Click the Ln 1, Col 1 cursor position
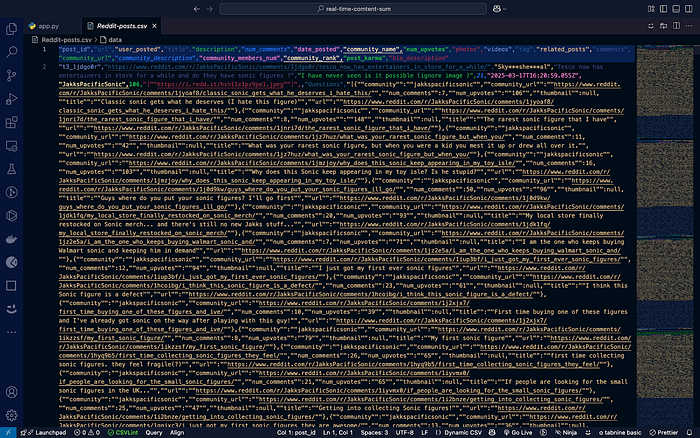 point(338,433)
